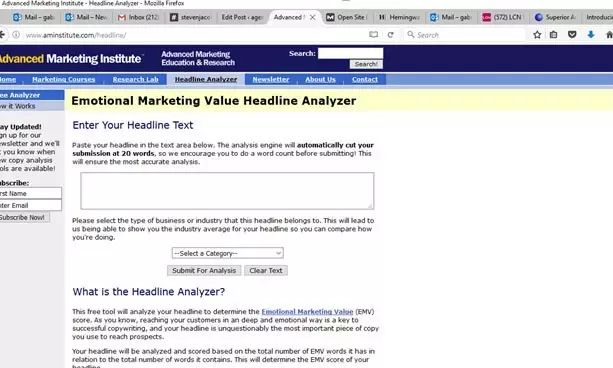
Task: Open the Emotional Marketing Value link
Action: click(x=307, y=312)
